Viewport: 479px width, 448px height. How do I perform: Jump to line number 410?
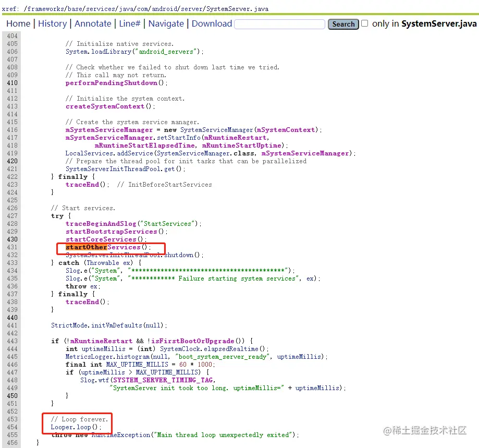click(12, 83)
